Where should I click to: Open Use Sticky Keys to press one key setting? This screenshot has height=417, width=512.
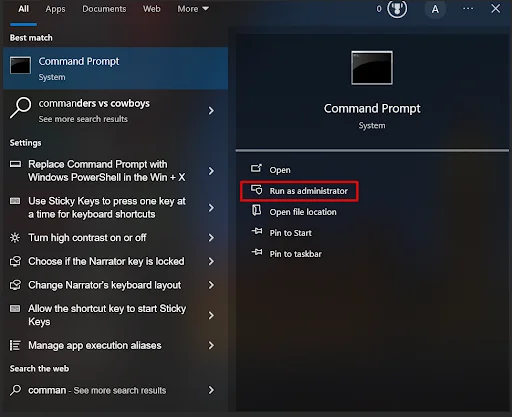[x=116, y=208]
